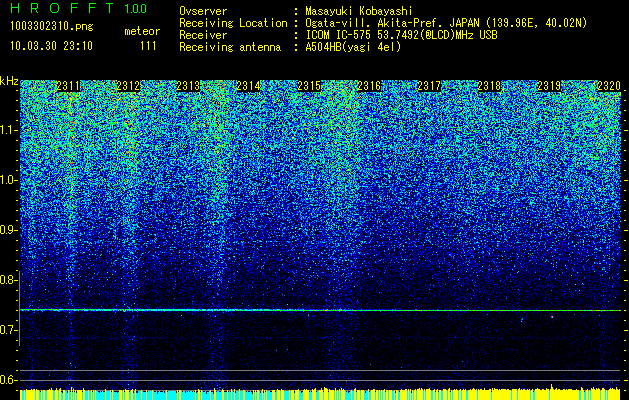The width and height of the screenshot is (629, 400).
Task: Click the A504HB(yagi 4el) antenna value
Action: [x=353, y=48]
